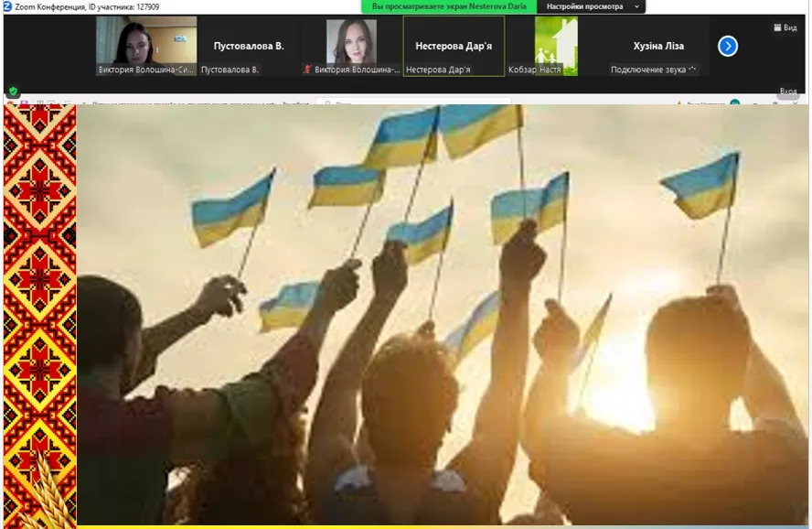The image size is (812, 529).
Task: Click the green screen-viewing notification banner
Action: 451,6
